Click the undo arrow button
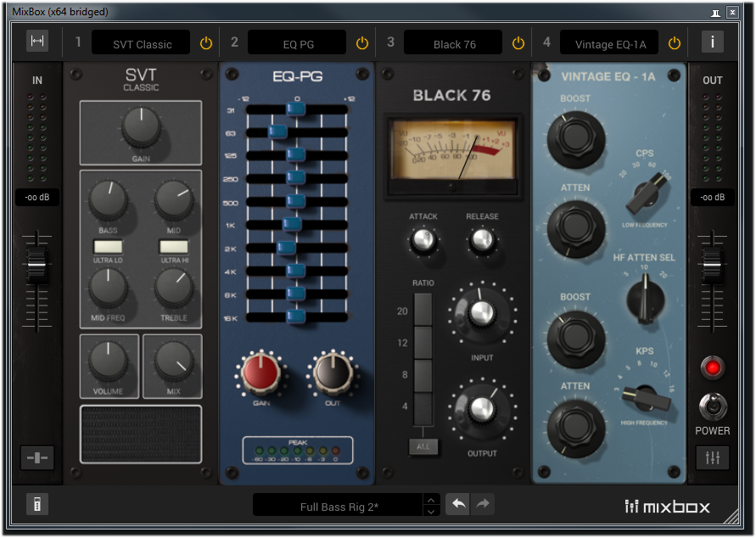The width and height of the screenshot is (756, 538). [x=458, y=504]
